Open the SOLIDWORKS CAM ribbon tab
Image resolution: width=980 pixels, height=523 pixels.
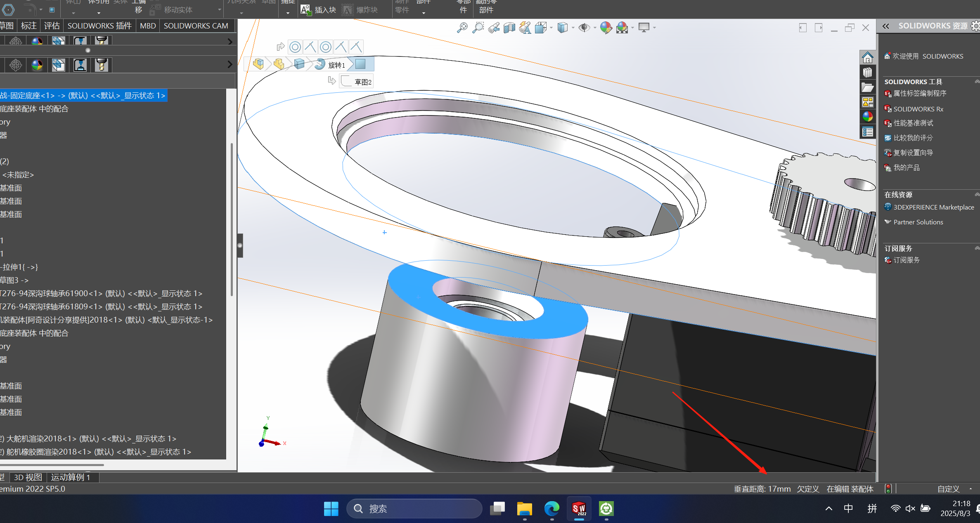coord(196,26)
